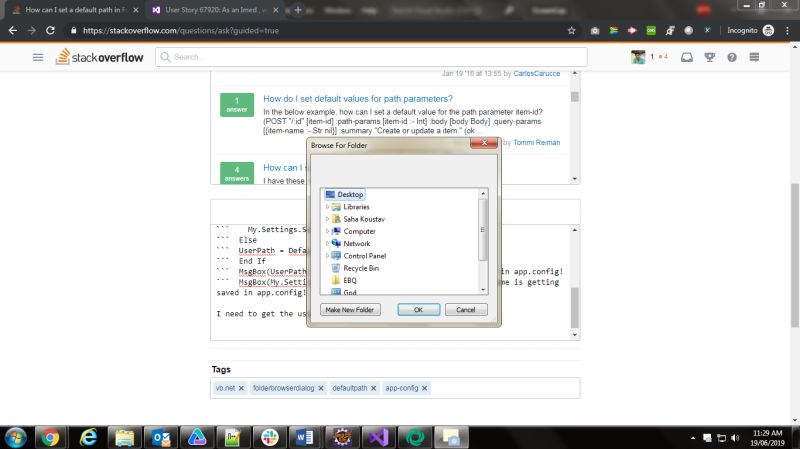The image size is (800, 449).
Task: Expand the Saha Koustav tree node
Action: click(328, 219)
